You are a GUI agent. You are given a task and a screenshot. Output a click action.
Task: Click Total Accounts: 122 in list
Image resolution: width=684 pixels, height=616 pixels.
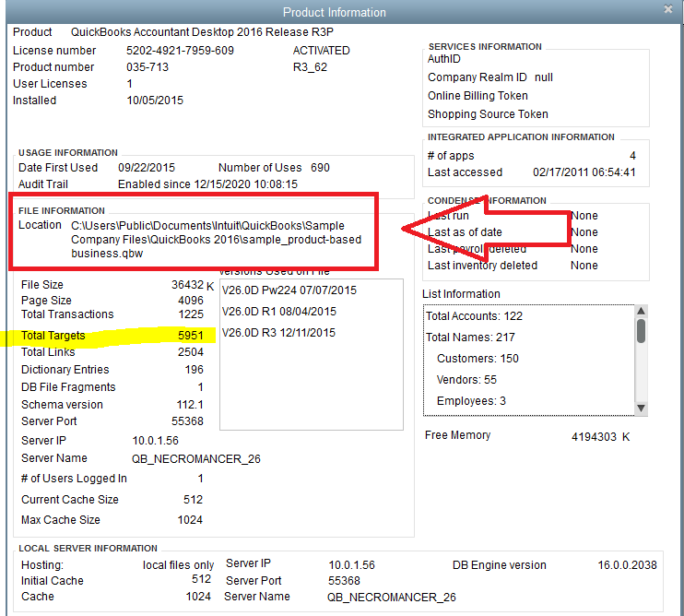[x=474, y=316]
